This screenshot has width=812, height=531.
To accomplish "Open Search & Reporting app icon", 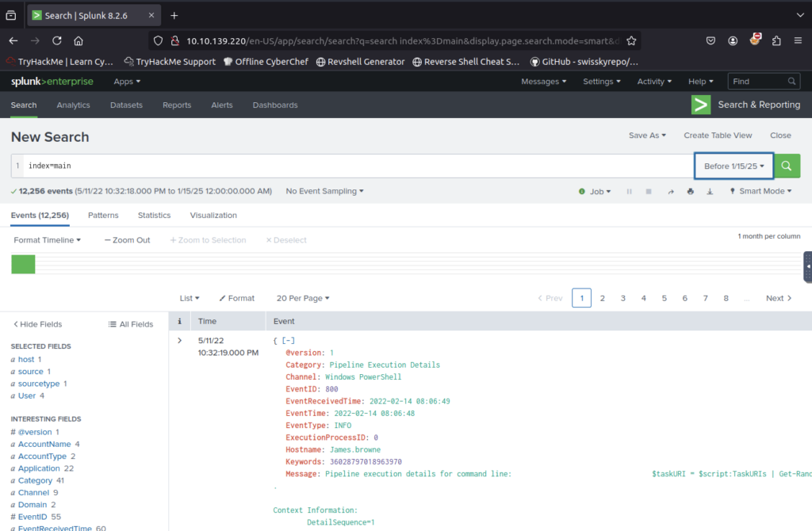I will (x=701, y=105).
